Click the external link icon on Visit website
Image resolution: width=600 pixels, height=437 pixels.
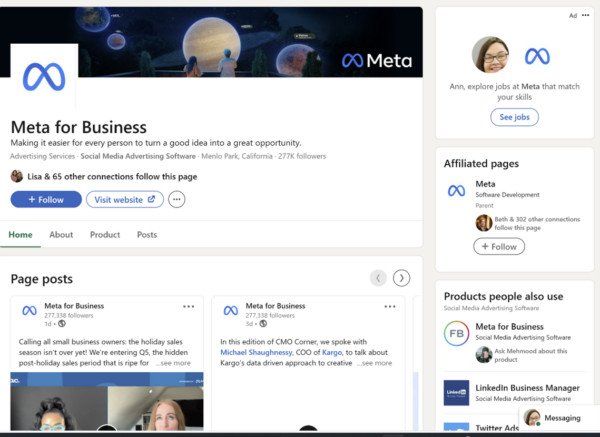tap(152, 199)
